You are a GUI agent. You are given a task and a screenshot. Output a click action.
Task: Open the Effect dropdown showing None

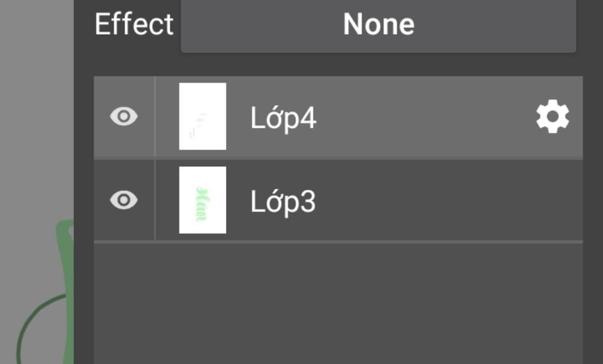378,25
